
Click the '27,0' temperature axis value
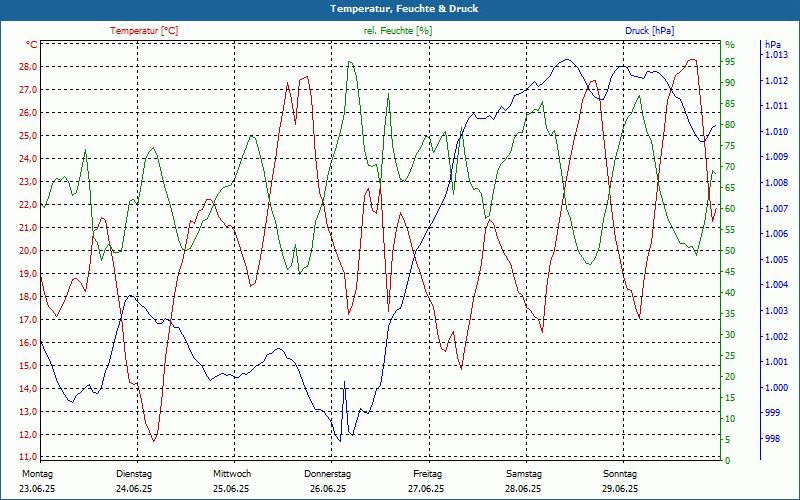pyautogui.click(x=28, y=90)
